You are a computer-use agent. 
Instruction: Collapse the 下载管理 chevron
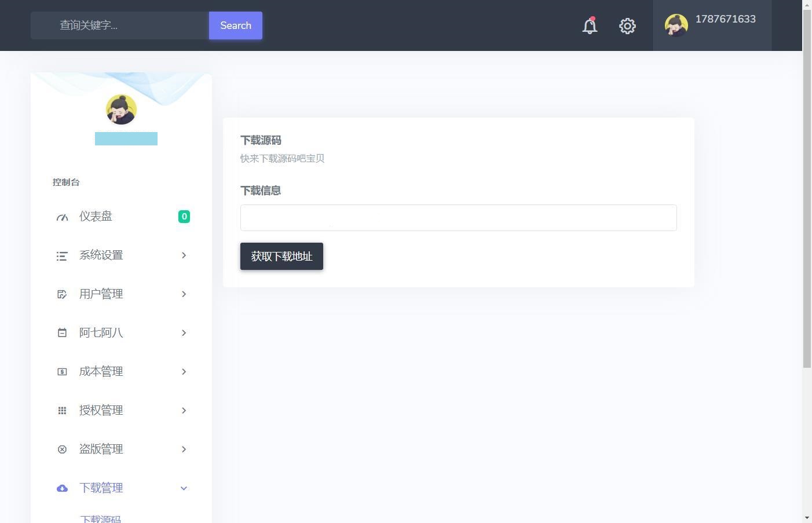(184, 488)
